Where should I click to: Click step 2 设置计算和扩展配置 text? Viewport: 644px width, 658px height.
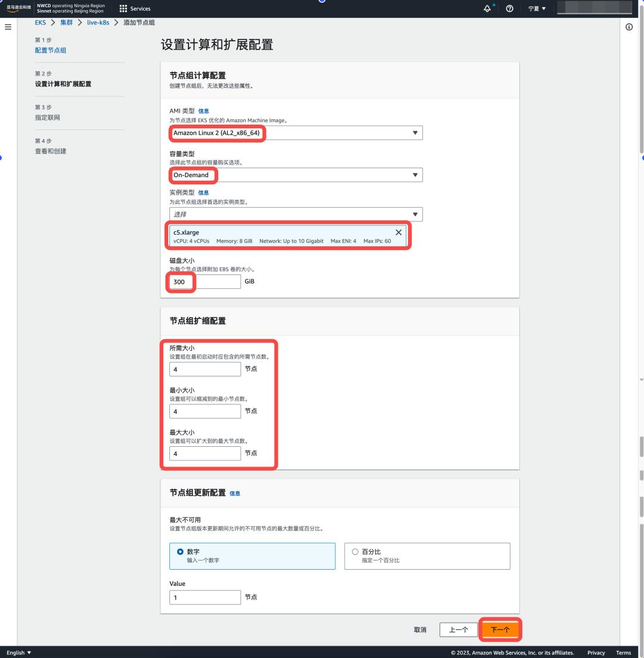point(63,84)
